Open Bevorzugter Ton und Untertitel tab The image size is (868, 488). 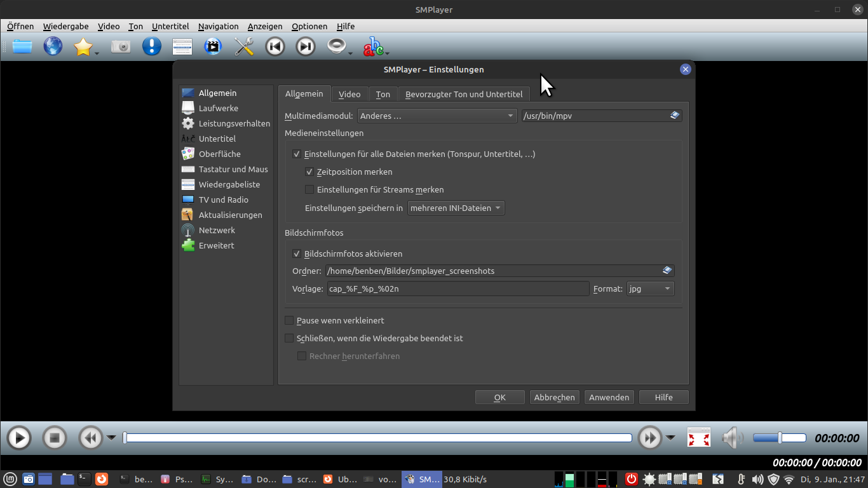464,94
